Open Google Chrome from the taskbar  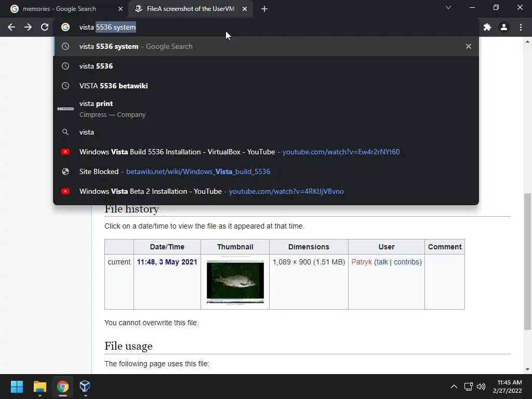(63, 387)
